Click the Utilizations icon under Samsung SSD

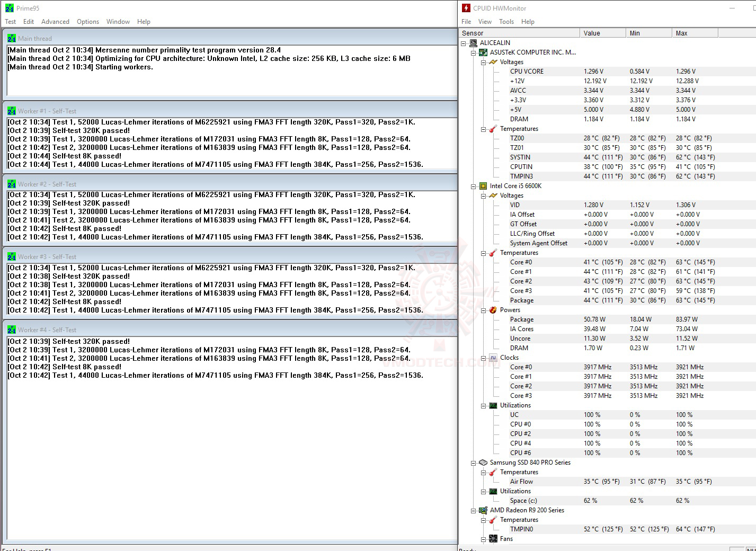point(493,491)
